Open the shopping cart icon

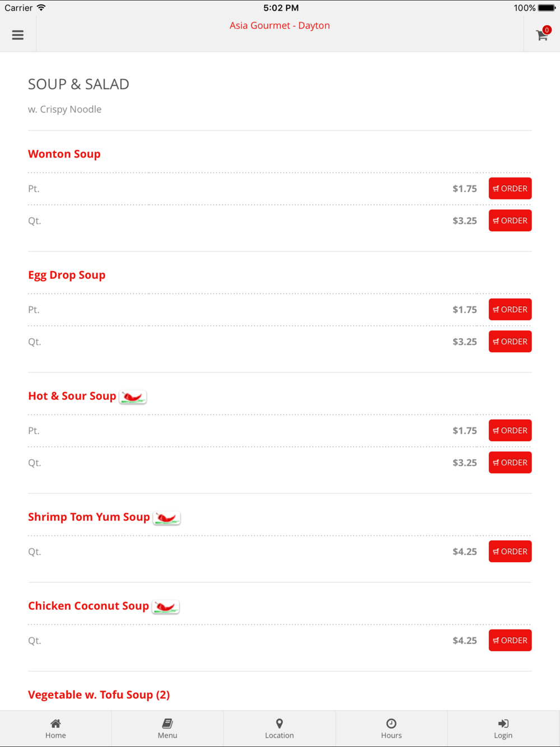pos(542,35)
